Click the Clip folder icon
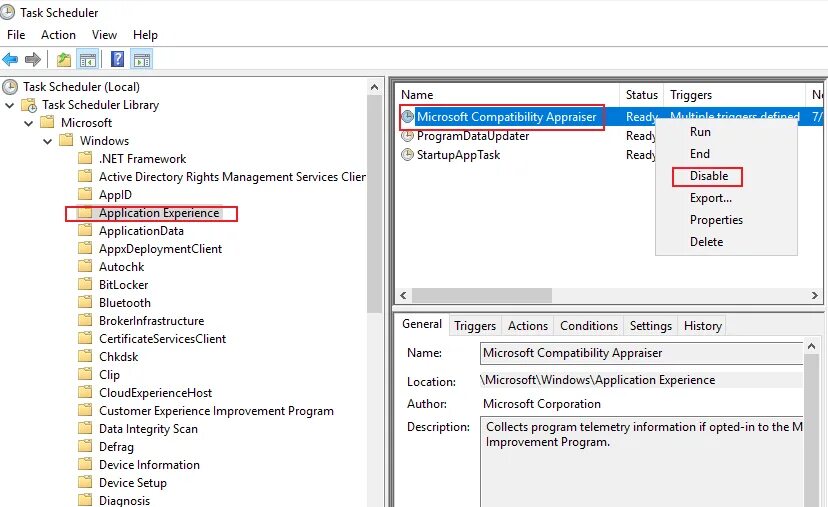828x507 pixels. point(85,374)
